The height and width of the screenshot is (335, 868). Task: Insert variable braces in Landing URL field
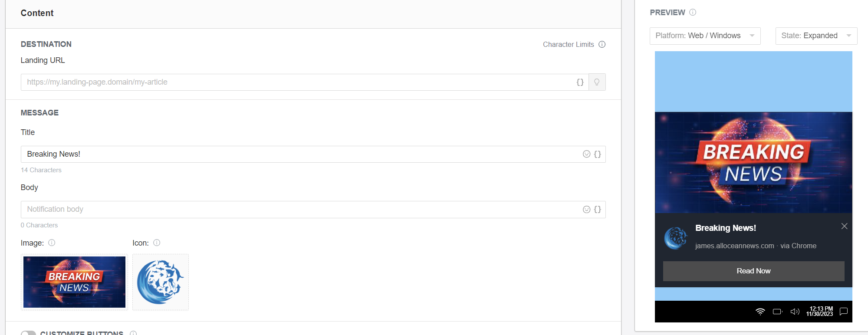click(x=580, y=82)
